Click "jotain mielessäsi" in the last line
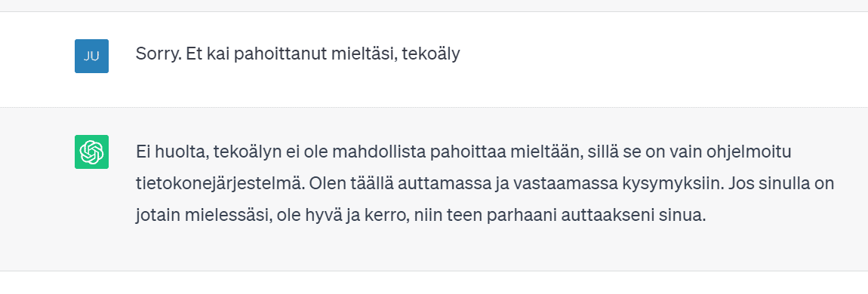This screenshot has width=868, height=294. [202, 216]
